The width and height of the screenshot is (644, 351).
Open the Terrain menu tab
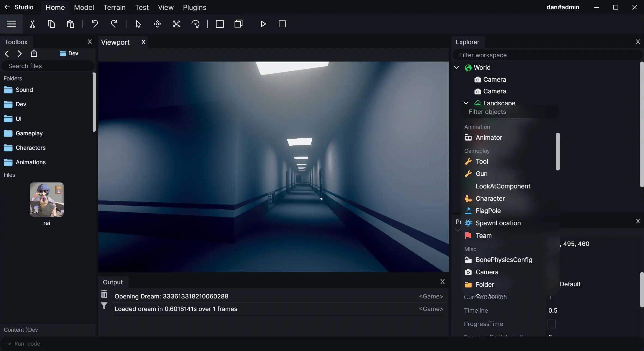[114, 7]
